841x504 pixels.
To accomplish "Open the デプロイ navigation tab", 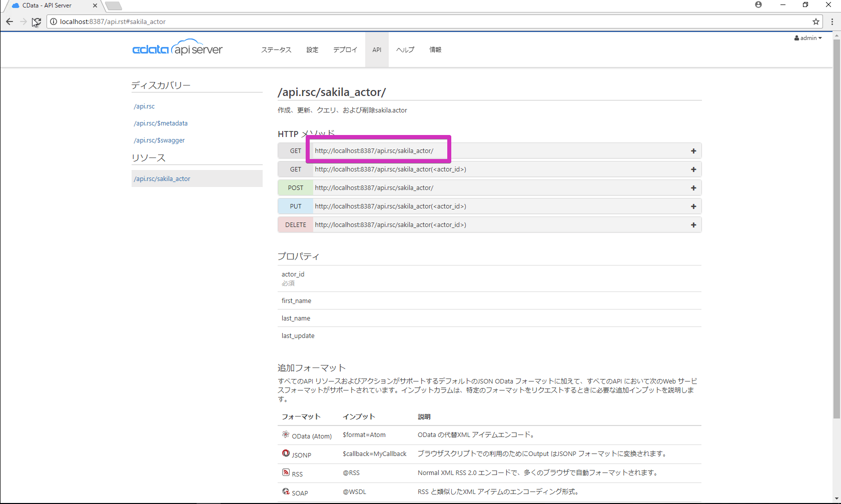I will click(345, 49).
